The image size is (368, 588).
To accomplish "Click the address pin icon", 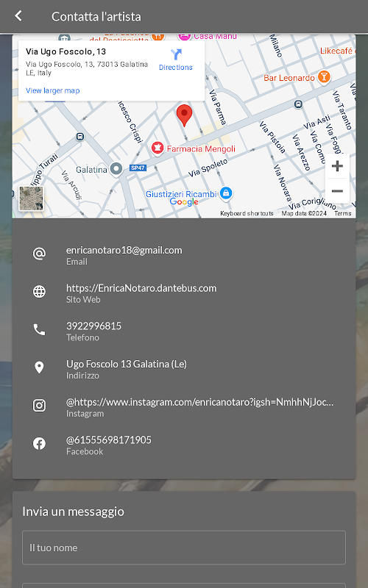I will (x=39, y=367).
